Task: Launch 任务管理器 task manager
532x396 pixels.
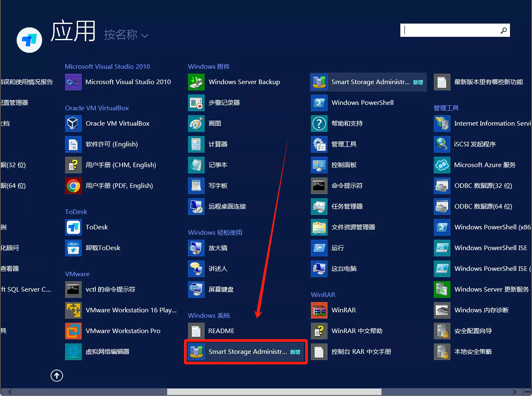Action: 319,206
